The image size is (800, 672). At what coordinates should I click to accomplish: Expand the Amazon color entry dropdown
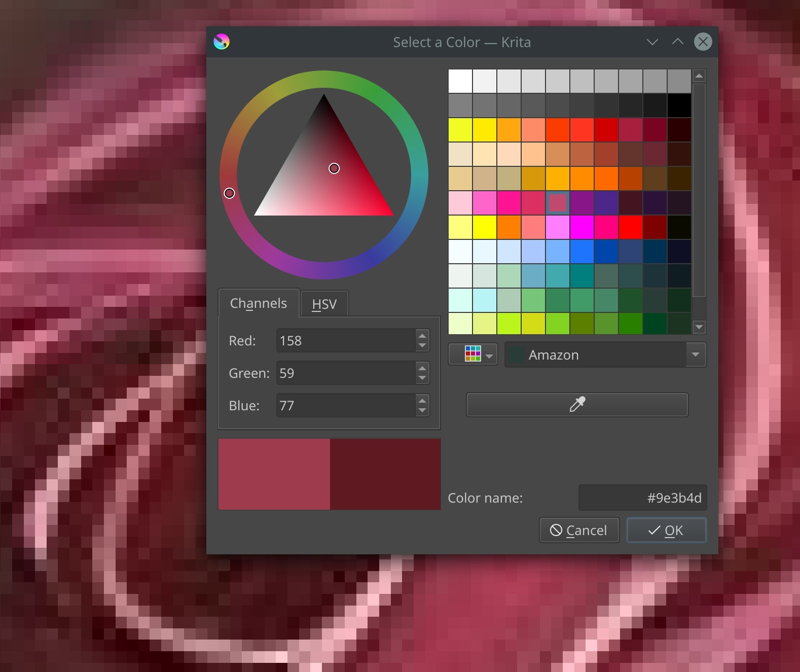point(696,355)
